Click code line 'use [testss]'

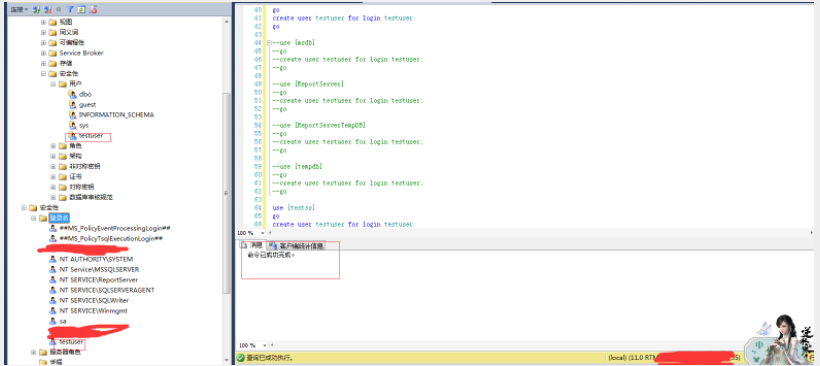pyautogui.click(x=293, y=208)
